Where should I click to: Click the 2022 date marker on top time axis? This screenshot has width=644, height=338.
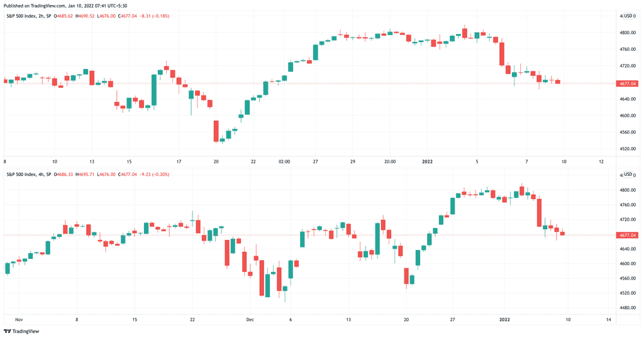pyautogui.click(x=428, y=161)
